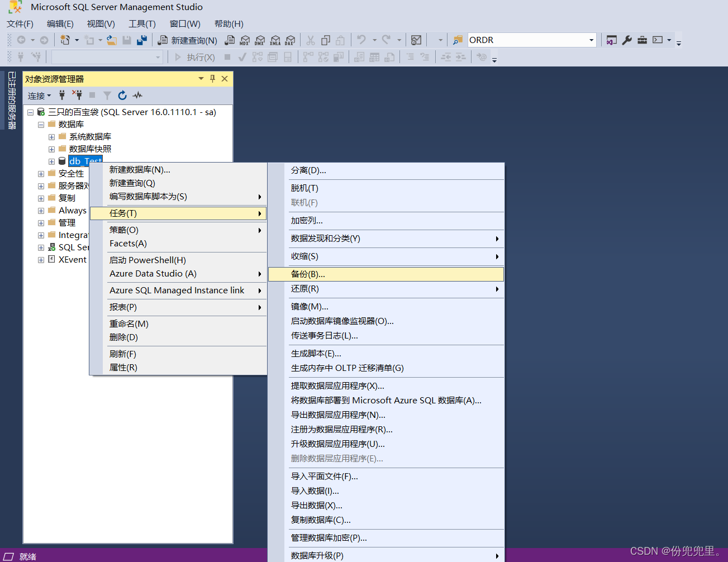Screen dimensions: 728x562
Task: Open the ORDR search combo box dropdown
Action: coord(591,40)
